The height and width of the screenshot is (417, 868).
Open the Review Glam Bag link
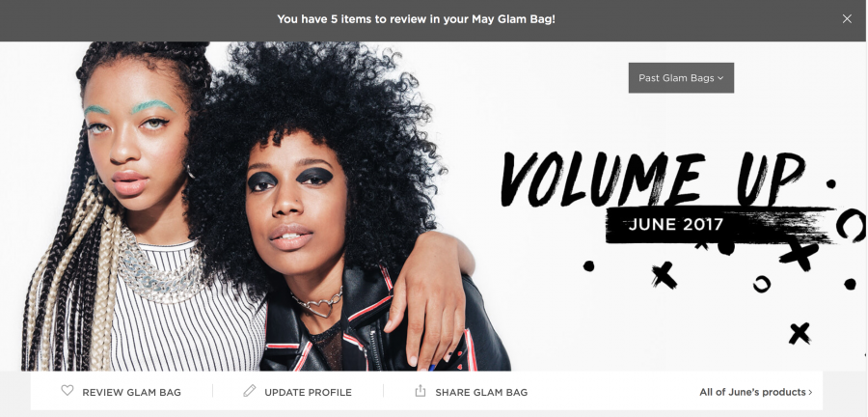(132, 392)
